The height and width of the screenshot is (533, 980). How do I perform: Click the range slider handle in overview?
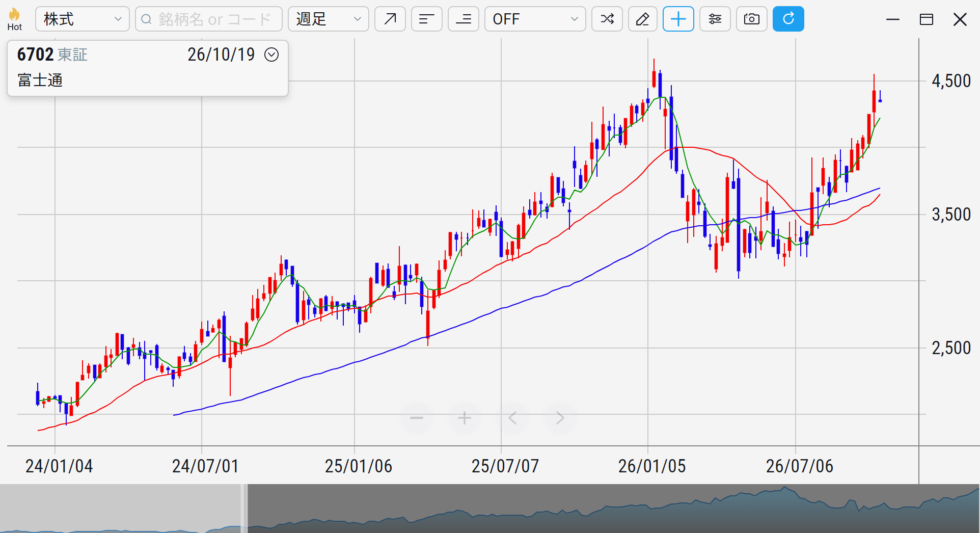(244, 509)
